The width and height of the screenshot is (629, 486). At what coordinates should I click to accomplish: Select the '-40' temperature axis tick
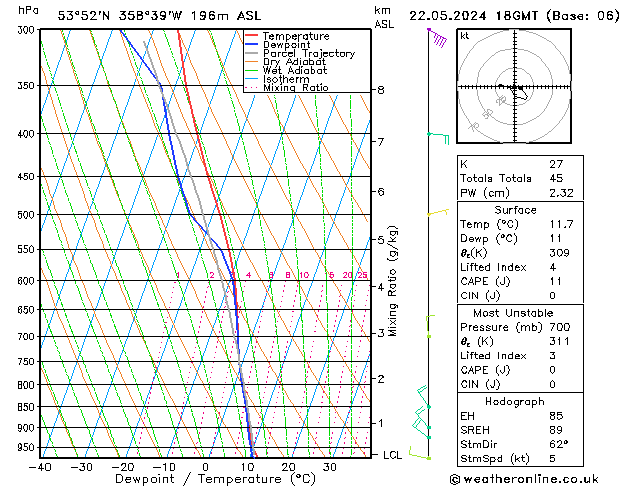(x=40, y=467)
